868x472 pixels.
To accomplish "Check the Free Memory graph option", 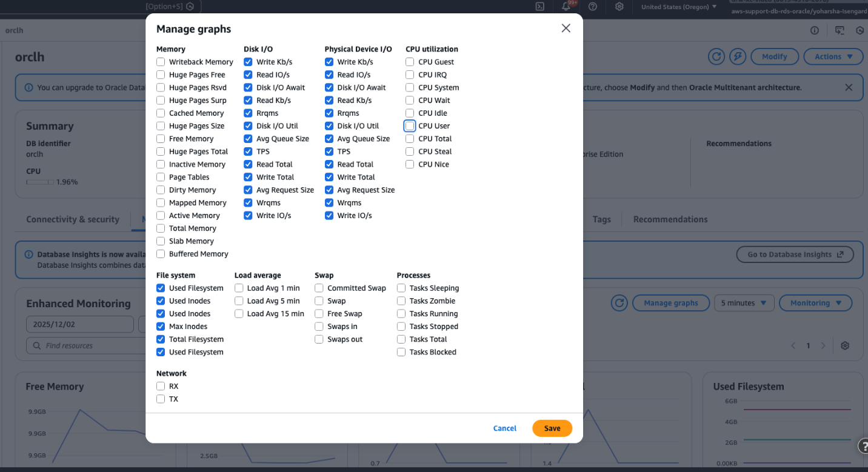I will (x=161, y=139).
